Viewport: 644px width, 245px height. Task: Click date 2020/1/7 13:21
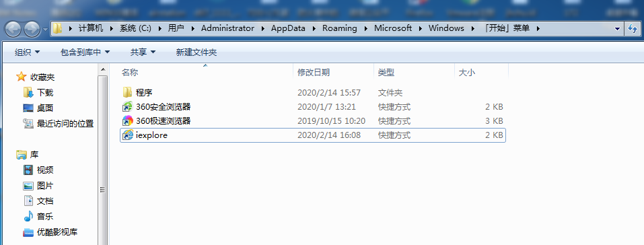(326, 107)
